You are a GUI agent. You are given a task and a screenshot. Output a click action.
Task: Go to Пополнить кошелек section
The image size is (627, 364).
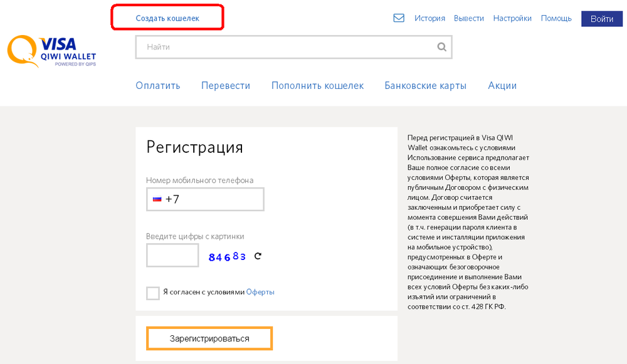(317, 85)
